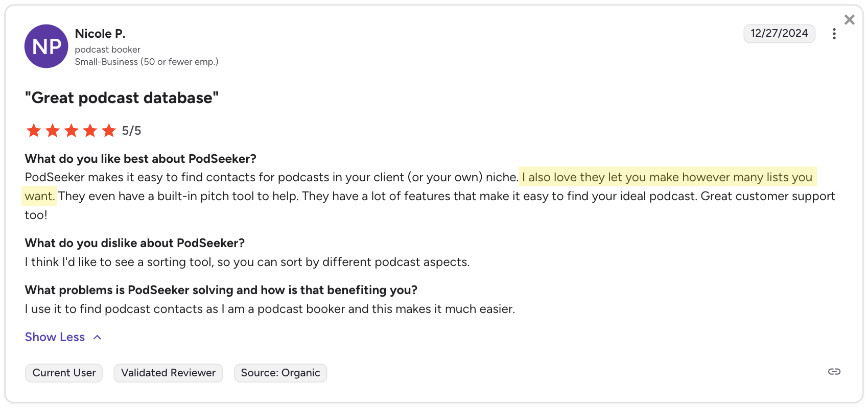Select the yellow highlighted sentence
868x409 pixels.
[664, 177]
